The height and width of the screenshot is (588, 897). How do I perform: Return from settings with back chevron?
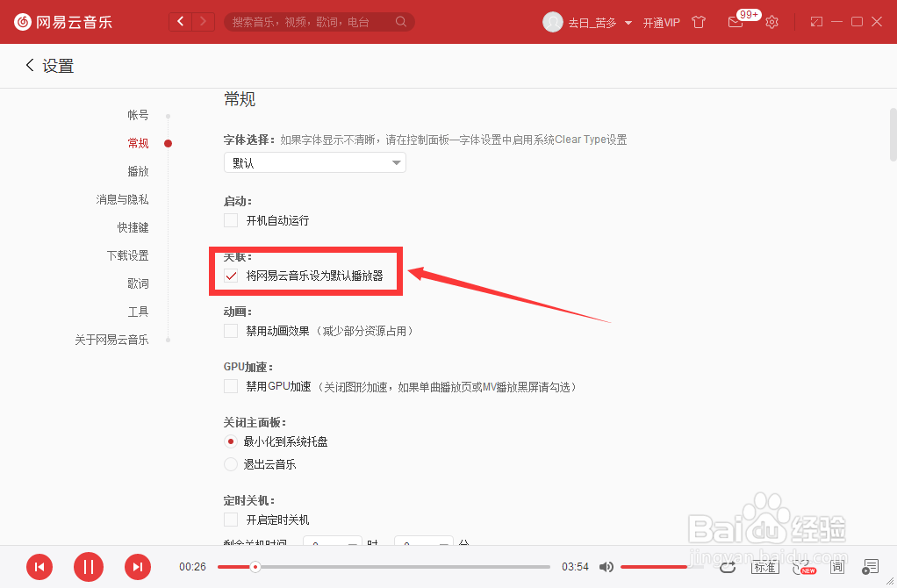click(x=30, y=65)
